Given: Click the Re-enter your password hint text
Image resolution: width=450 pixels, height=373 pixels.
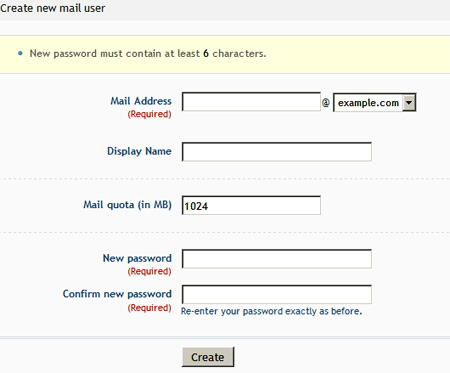Looking at the screenshot, I should coord(271,311).
